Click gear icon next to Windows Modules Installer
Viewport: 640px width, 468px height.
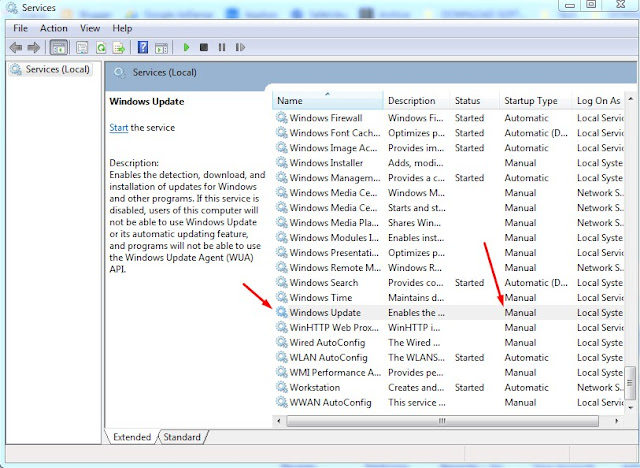(282, 237)
